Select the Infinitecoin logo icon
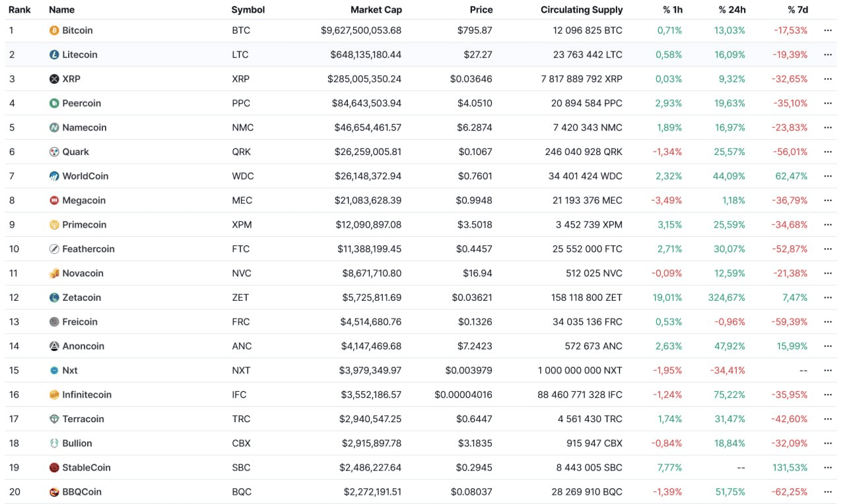Viewport: 845px width, 504px height. [x=53, y=394]
